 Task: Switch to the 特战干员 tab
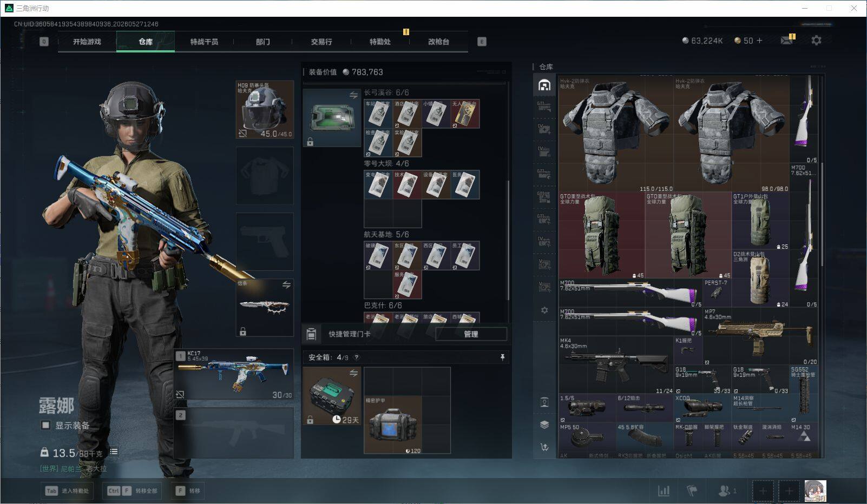pyautogui.click(x=204, y=42)
